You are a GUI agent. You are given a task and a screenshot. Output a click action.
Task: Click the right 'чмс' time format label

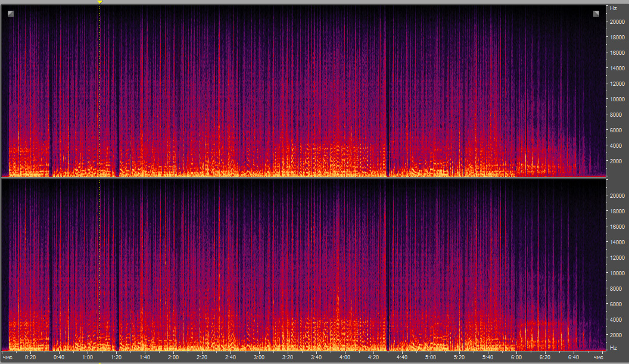598,357
